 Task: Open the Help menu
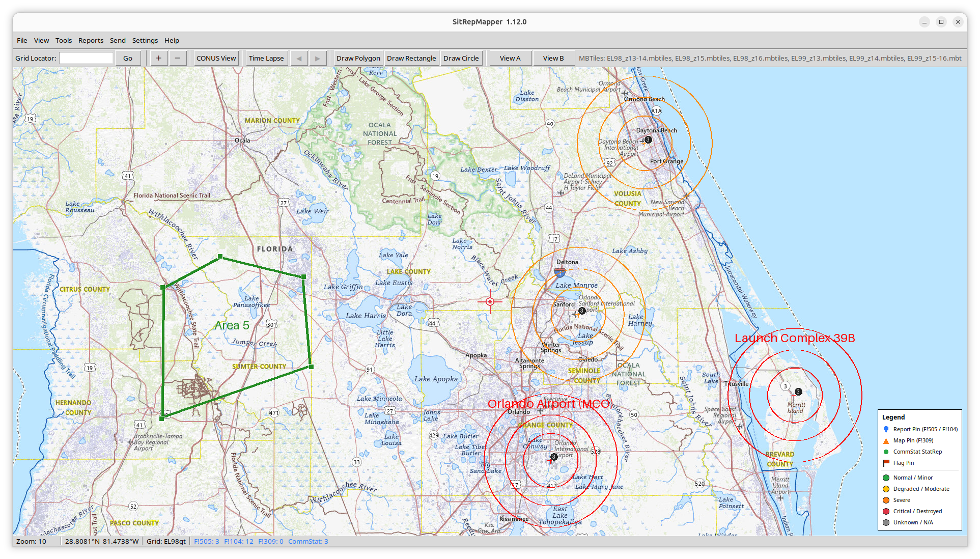click(x=172, y=40)
